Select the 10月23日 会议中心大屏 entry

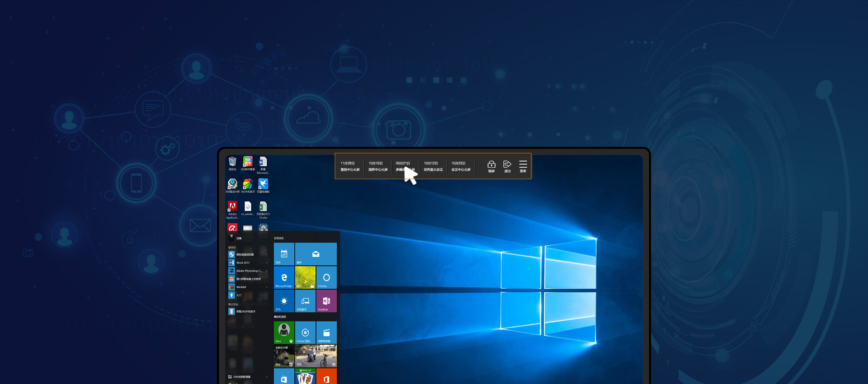pos(461,166)
